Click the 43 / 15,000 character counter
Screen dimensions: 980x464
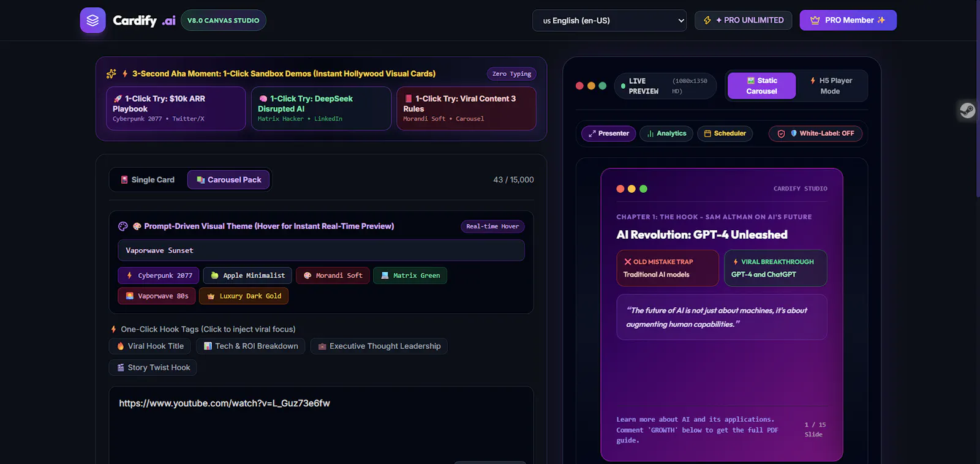pyautogui.click(x=513, y=179)
